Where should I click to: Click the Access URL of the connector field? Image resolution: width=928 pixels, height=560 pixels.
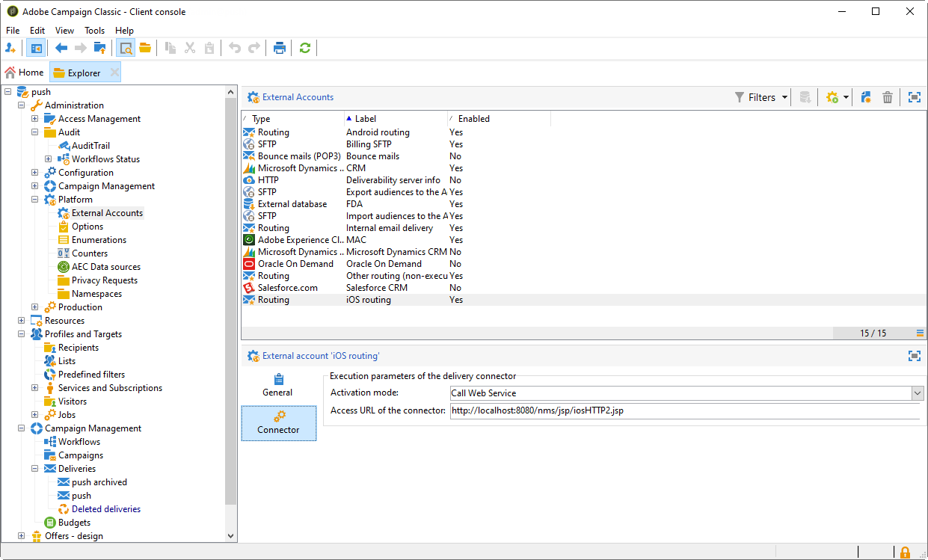coord(684,411)
